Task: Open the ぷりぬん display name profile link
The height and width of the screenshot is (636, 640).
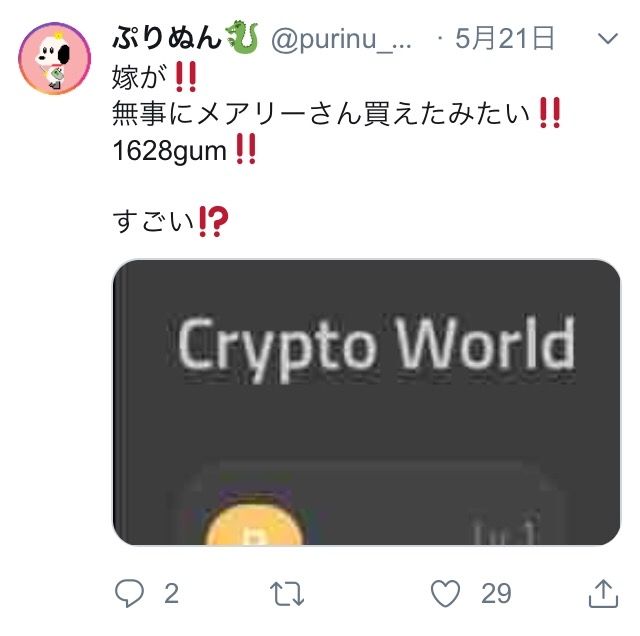Action: 167,38
